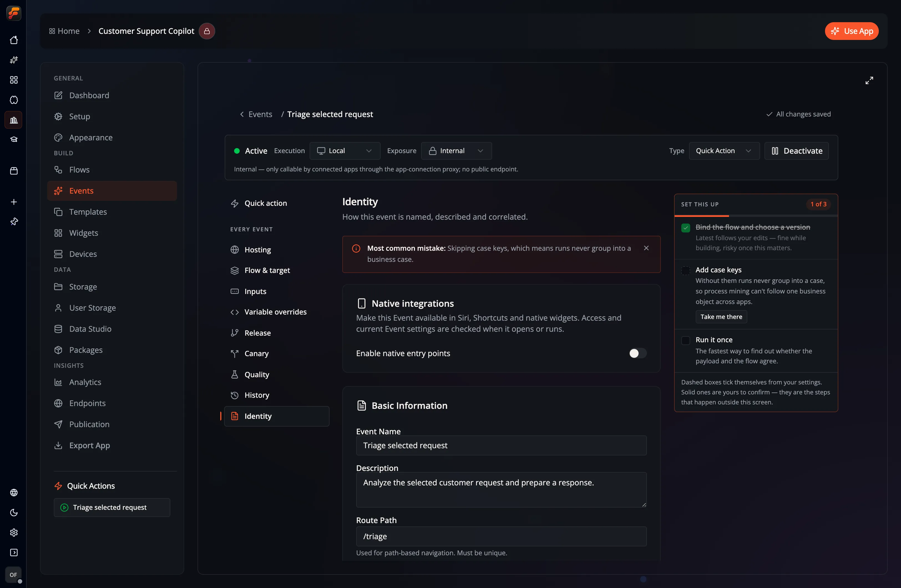Toggle dark mode moon icon
The image size is (901, 588).
(x=14, y=513)
